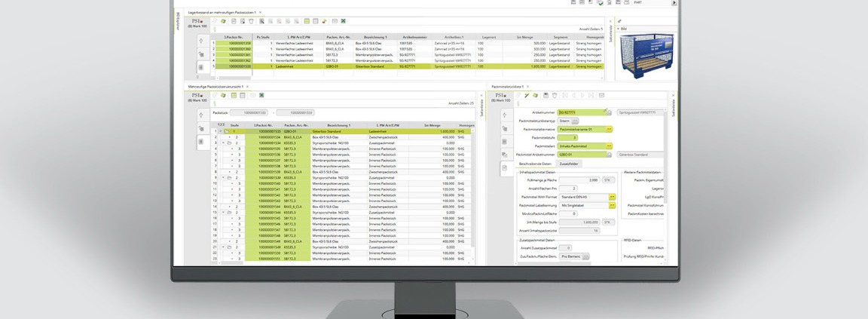Click the Artikelnummer field with SG-927771
The image size is (868, 319).
pyautogui.click(x=581, y=112)
